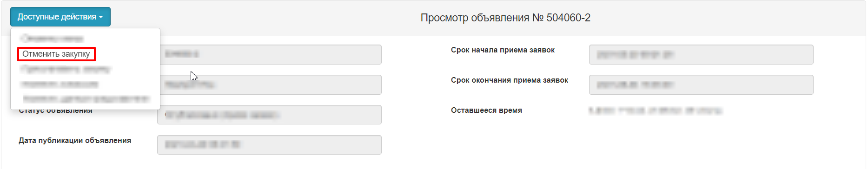Click the Дата публикации объявления field
The width and height of the screenshot is (868, 169).
[269, 145]
